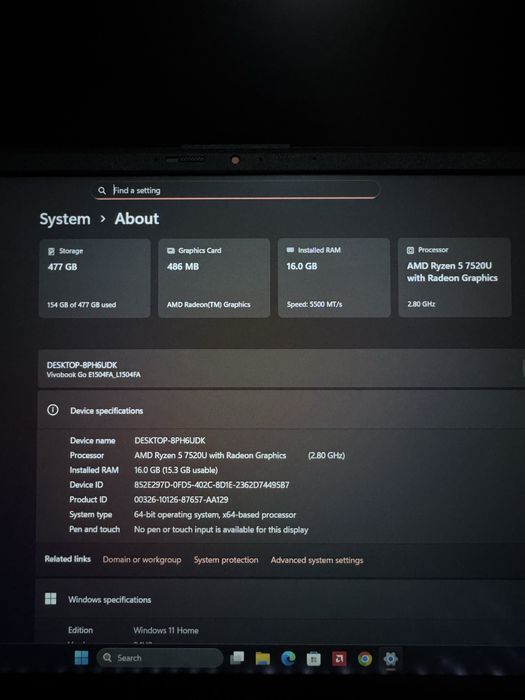This screenshot has width=525, height=700.
Task: Open Microsoft Store from the taskbar
Action: click(x=313, y=659)
